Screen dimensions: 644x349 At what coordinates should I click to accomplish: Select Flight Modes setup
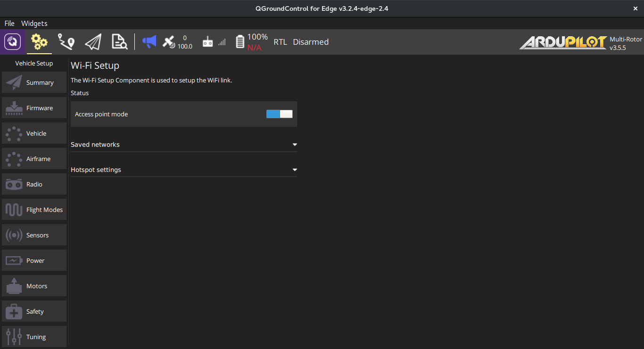pos(34,210)
